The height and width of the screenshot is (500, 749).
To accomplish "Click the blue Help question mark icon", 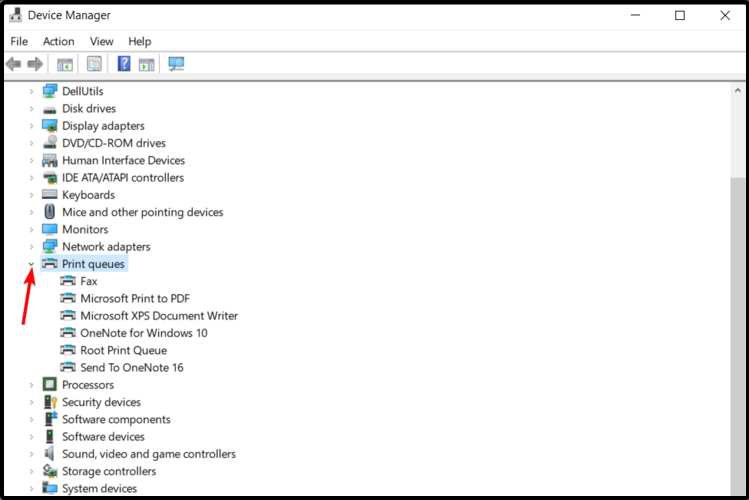I will tap(124, 64).
